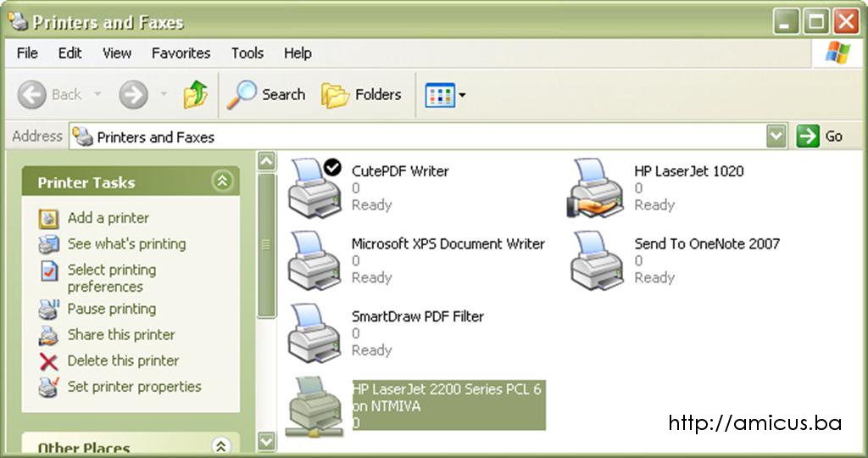Screen dimensions: 868x458
Task: Click the task pane scrollbar down arrow
Action: click(267, 441)
